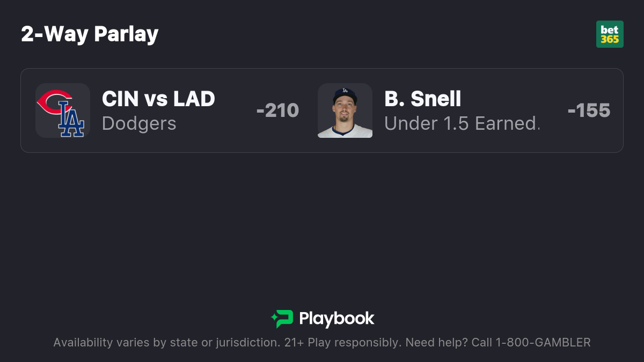
Task: Select the CIN vs LAD matchup title
Action: [158, 99]
